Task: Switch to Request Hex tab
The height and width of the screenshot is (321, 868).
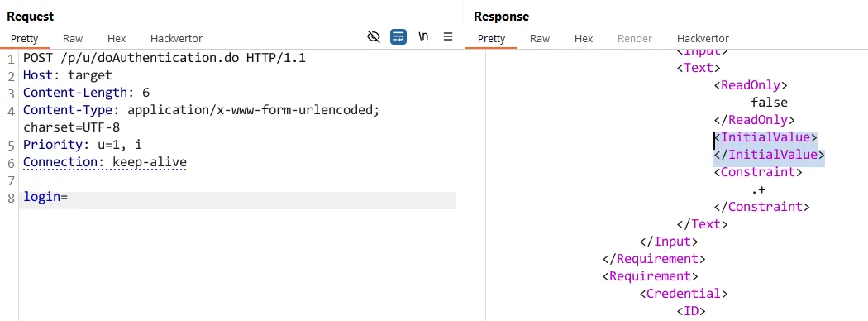Action: tap(117, 38)
